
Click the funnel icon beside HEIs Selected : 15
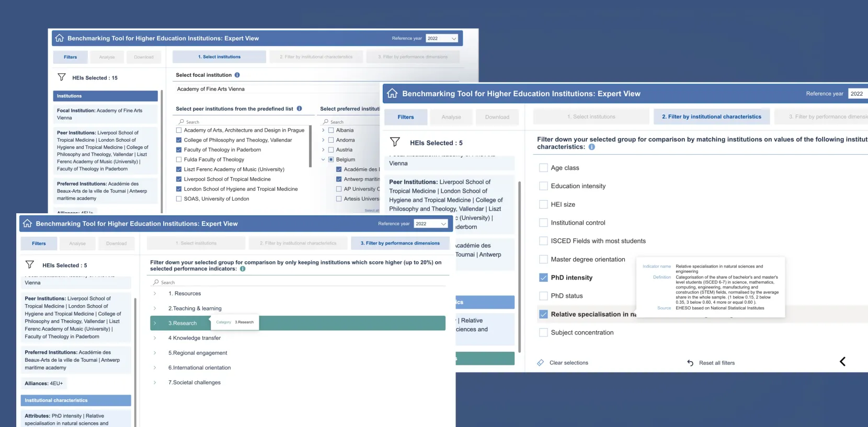(x=62, y=77)
